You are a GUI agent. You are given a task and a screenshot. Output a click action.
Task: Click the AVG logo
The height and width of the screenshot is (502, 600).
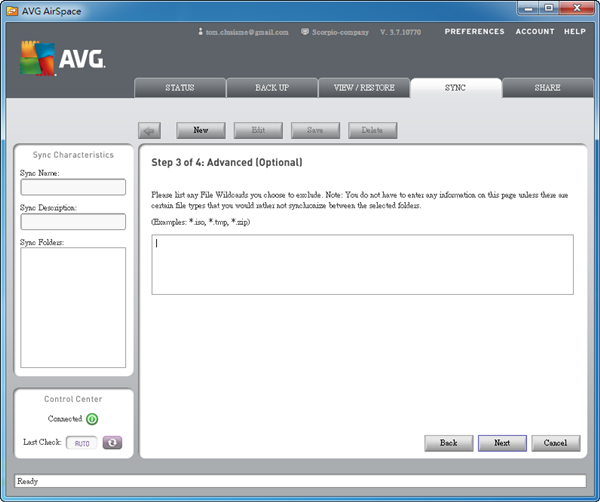[62, 58]
